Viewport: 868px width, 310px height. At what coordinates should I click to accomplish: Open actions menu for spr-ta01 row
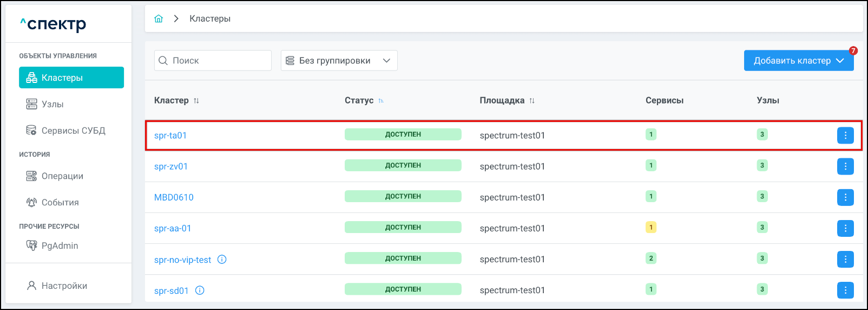pyautogui.click(x=845, y=135)
